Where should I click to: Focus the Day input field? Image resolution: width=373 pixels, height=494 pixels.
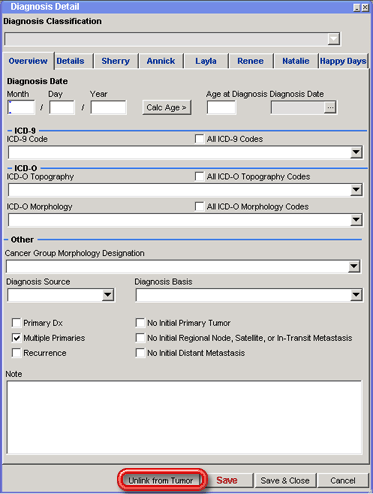62,107
